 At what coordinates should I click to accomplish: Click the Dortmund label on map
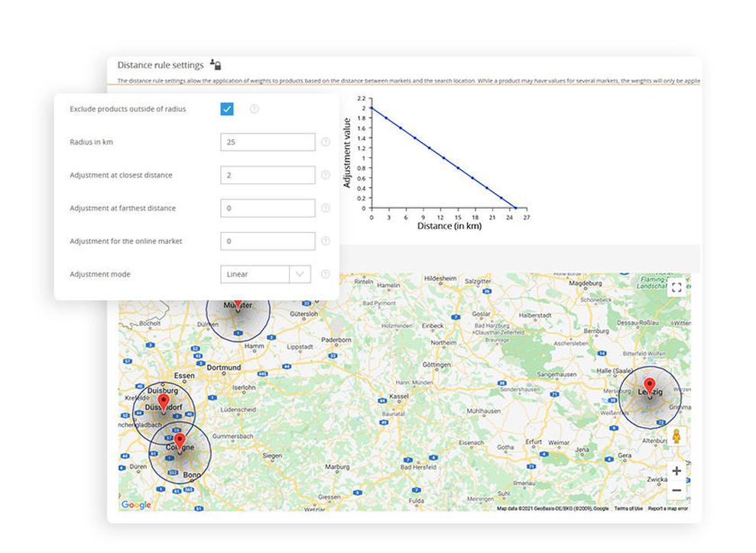click(224, 367)
